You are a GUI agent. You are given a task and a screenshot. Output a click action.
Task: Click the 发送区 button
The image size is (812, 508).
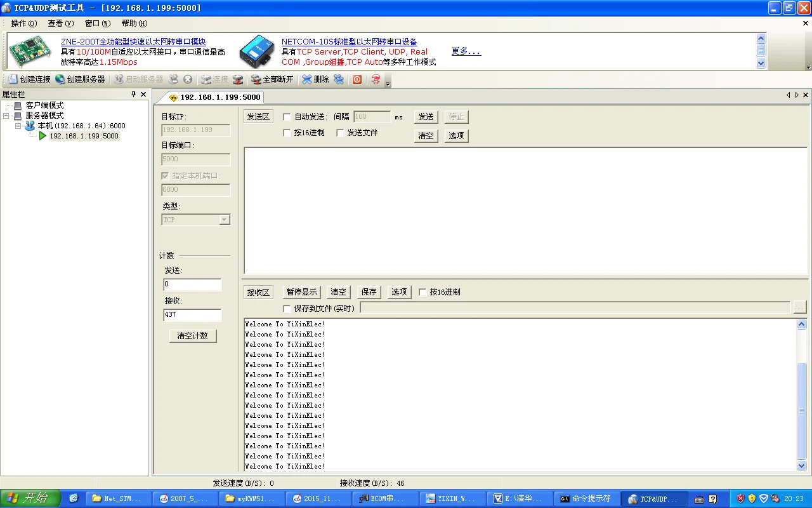[258, 117]
